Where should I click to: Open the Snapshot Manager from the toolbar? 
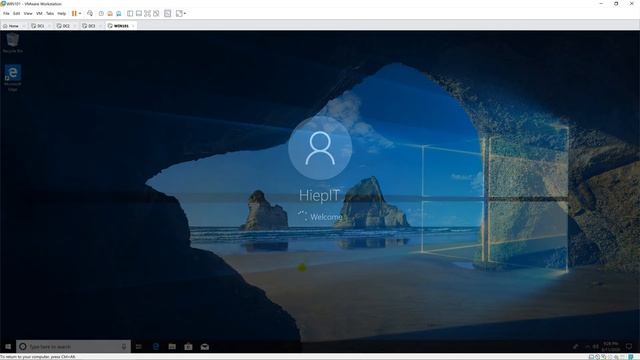click(118, 13)
